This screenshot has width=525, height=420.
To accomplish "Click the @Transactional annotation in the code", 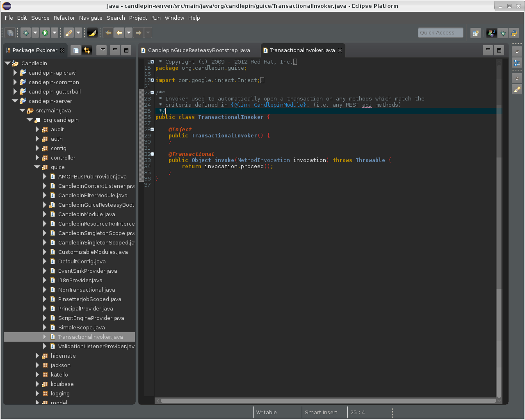I will pyautogui.click(x=191, y=154).
